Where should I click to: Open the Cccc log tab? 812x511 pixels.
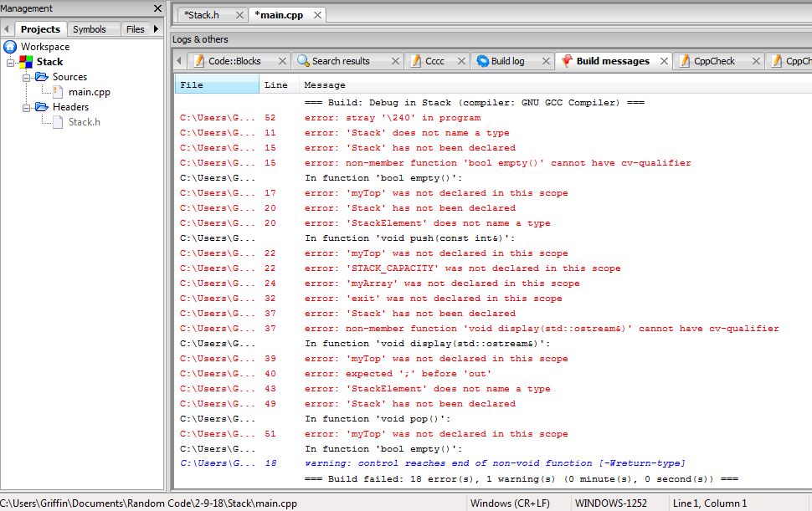pyautogui.click(x=434, y=61)
